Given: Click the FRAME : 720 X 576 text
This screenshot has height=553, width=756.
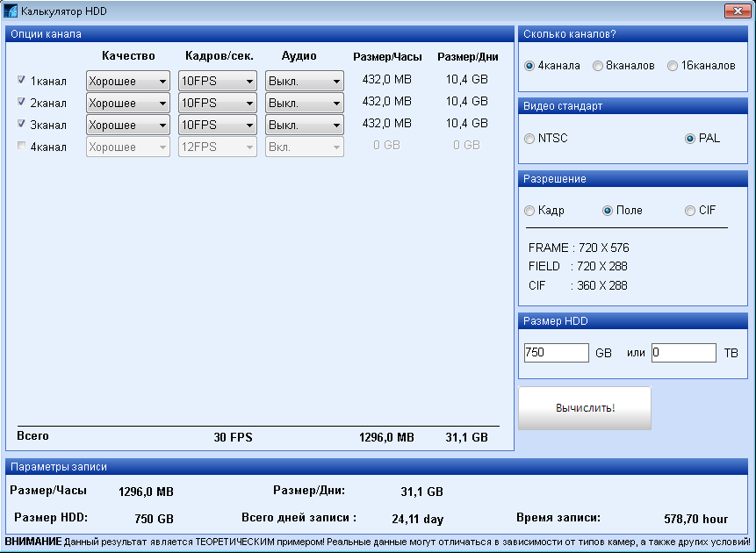Looking at the screenshot, I should 579,248.
